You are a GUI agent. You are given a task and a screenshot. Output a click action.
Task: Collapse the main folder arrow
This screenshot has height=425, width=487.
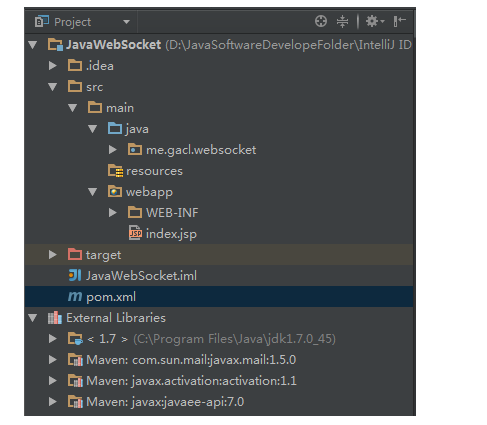point(73,108)
